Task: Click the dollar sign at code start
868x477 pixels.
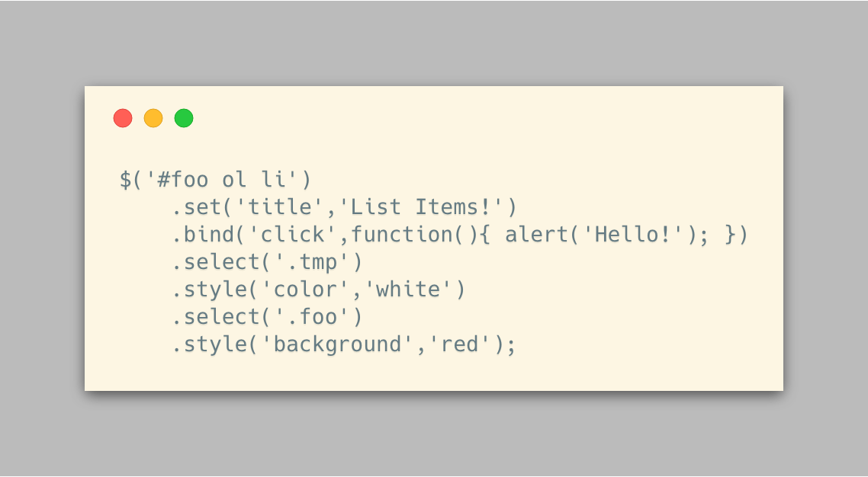Action: [126, 180]
